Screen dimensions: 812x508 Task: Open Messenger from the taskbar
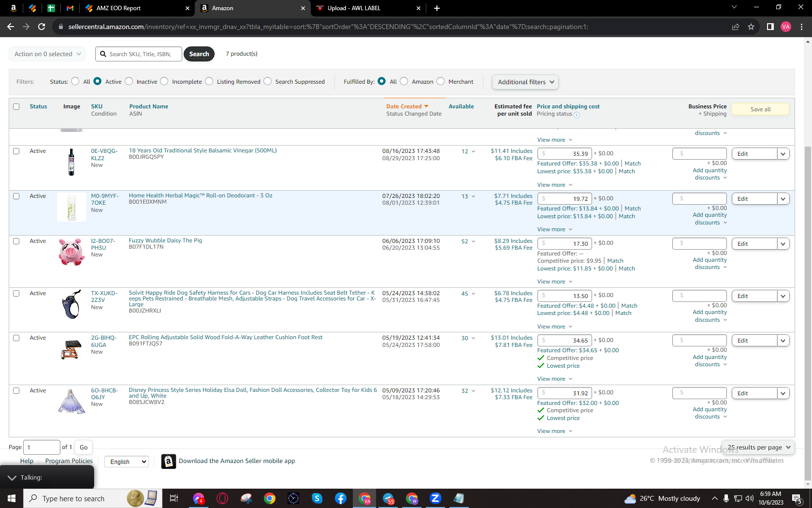click(199, 498)
